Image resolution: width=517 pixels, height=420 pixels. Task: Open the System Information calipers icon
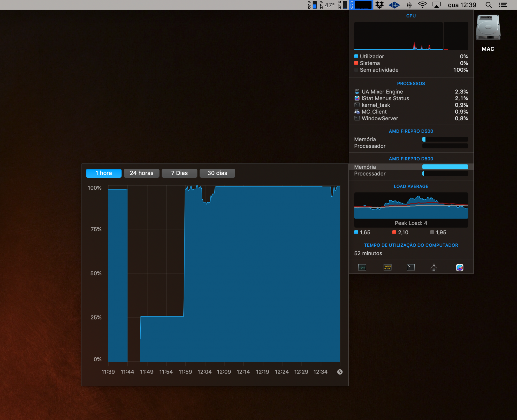[434, 267]
